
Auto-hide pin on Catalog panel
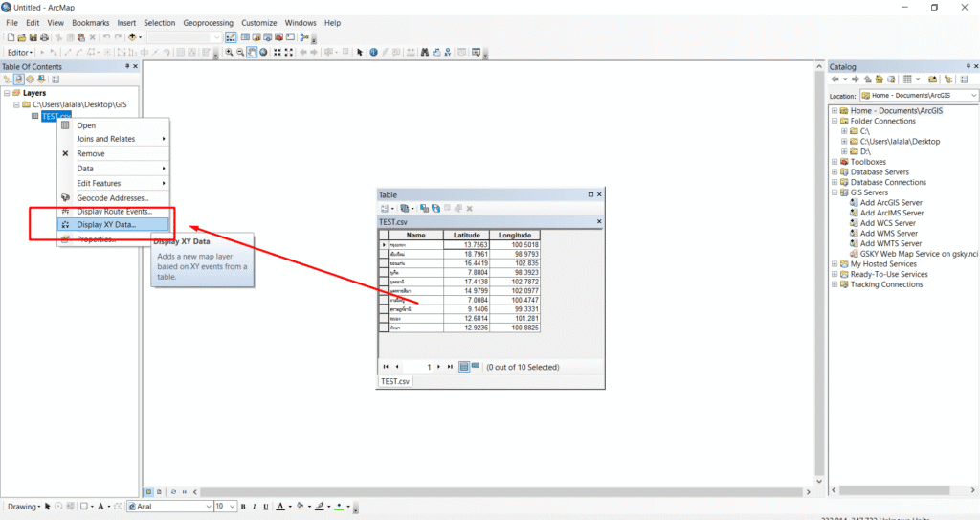tap(969, 66)
